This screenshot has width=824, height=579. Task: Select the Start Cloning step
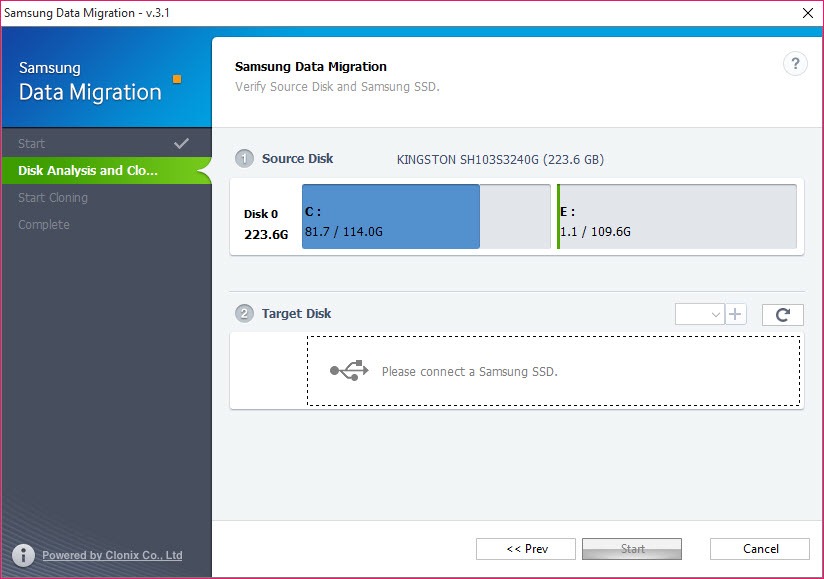pyautogui.click(x=107, y=198)
